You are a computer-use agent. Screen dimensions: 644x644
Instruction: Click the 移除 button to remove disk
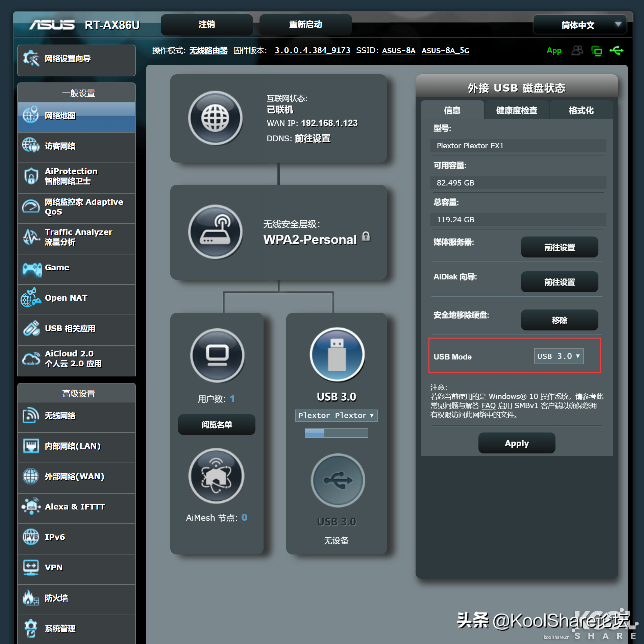(559, 320)
